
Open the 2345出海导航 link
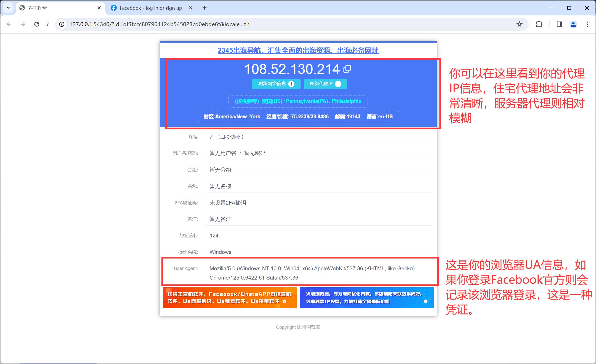click(x=298, y=51)
